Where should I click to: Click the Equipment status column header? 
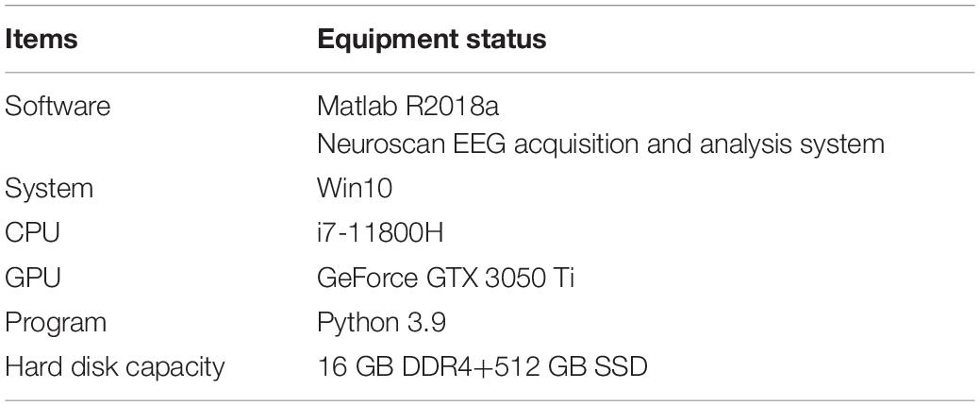tap(431, 40)
